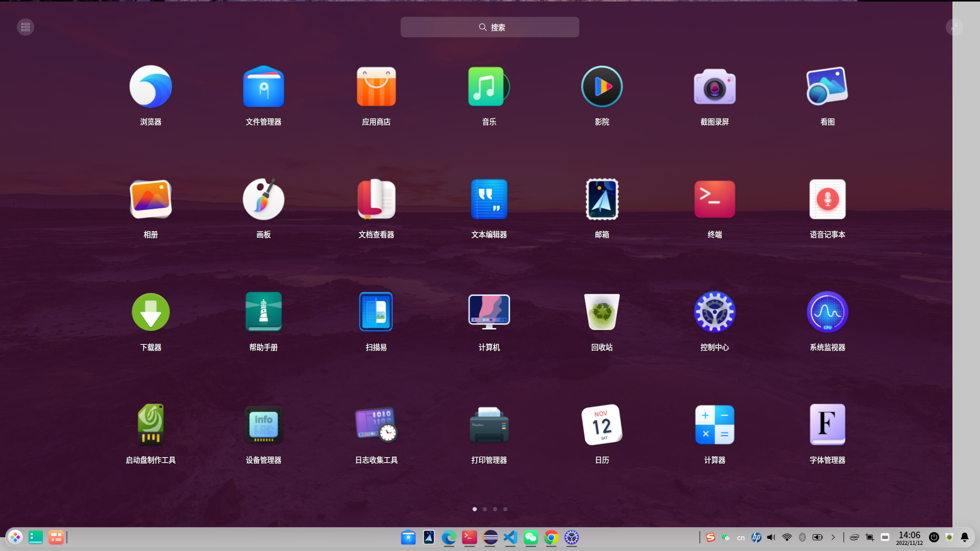The image size is (980, 551).
Task: Go to the second launcher page dot
Action: click(485, 509)
